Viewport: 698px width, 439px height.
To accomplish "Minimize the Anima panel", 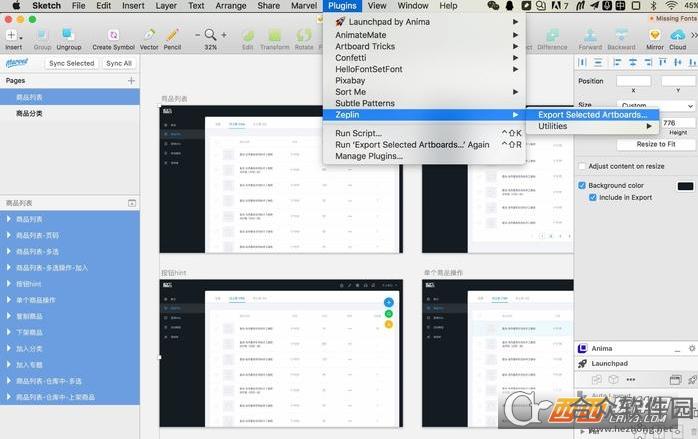I will point(677,350).
